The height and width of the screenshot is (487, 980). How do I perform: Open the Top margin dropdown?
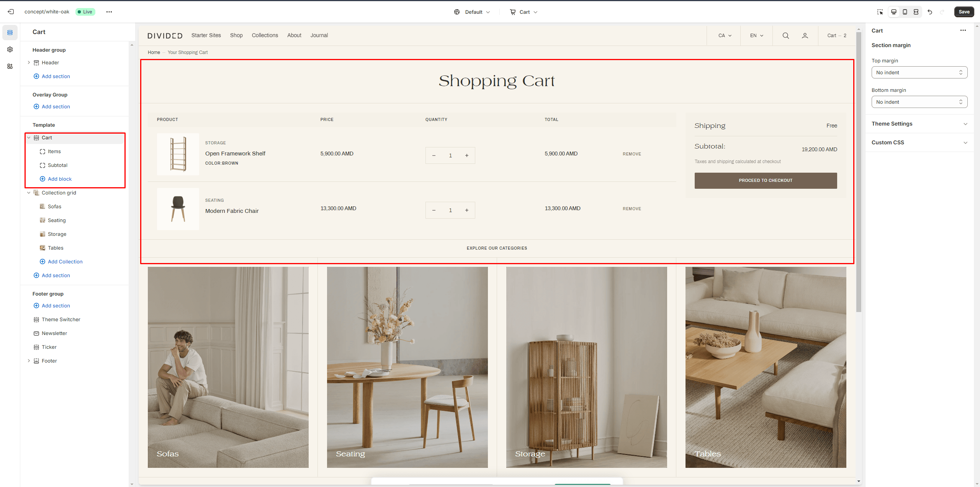click(919, 72)
